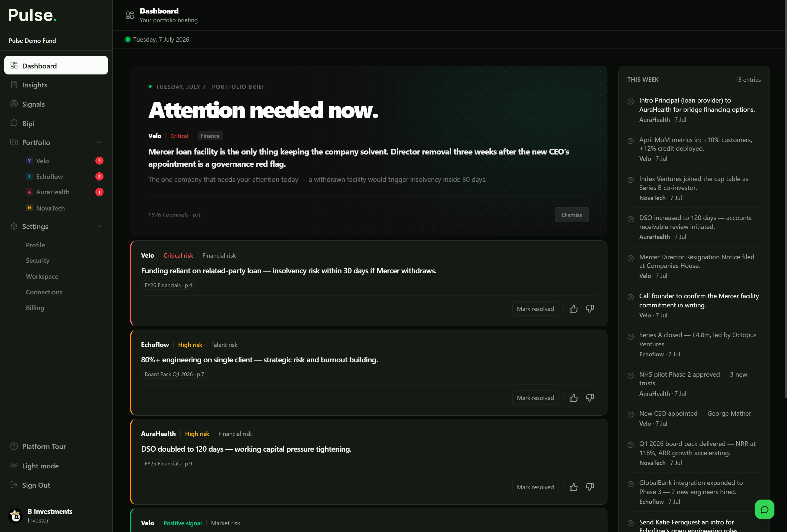The width and height of the screenshot is (787, 532).
Task: Open Connections settings
Action: click(44, 292)
